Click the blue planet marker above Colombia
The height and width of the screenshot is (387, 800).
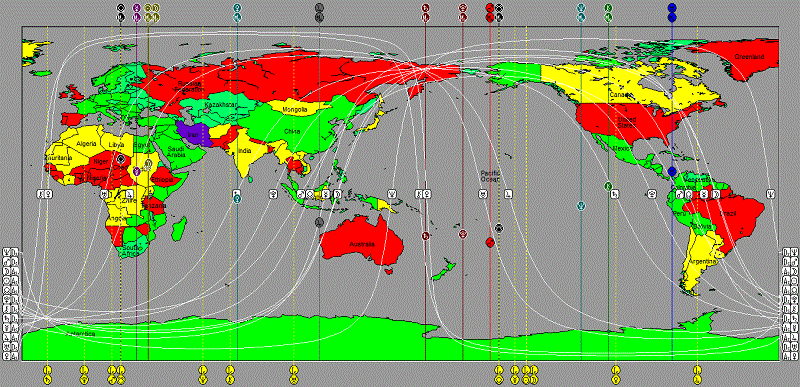click(x=672, y=171)
